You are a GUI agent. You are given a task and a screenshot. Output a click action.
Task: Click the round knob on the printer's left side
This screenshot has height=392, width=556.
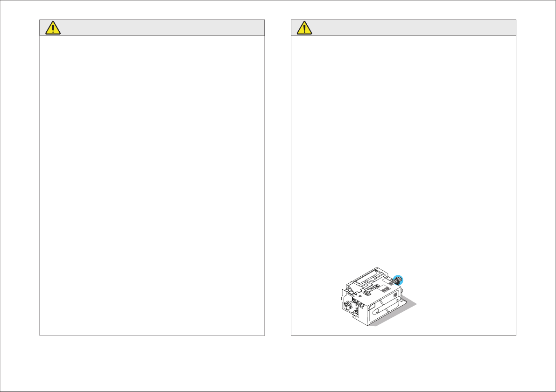coord(348,305)
